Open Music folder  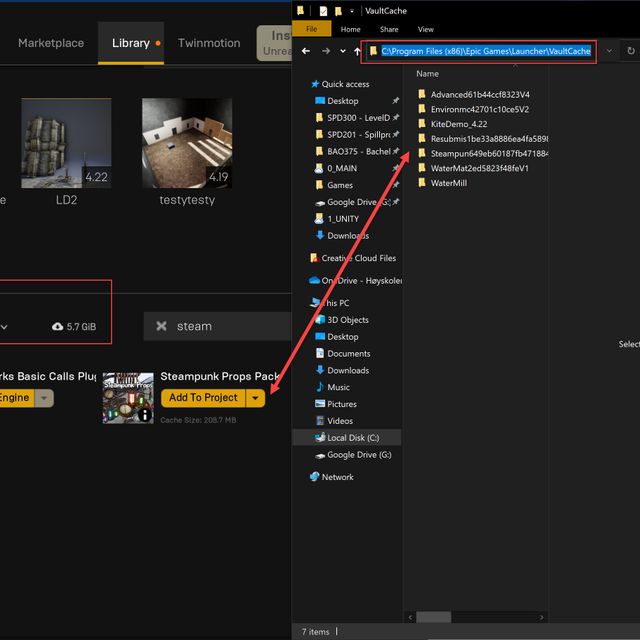338,387
